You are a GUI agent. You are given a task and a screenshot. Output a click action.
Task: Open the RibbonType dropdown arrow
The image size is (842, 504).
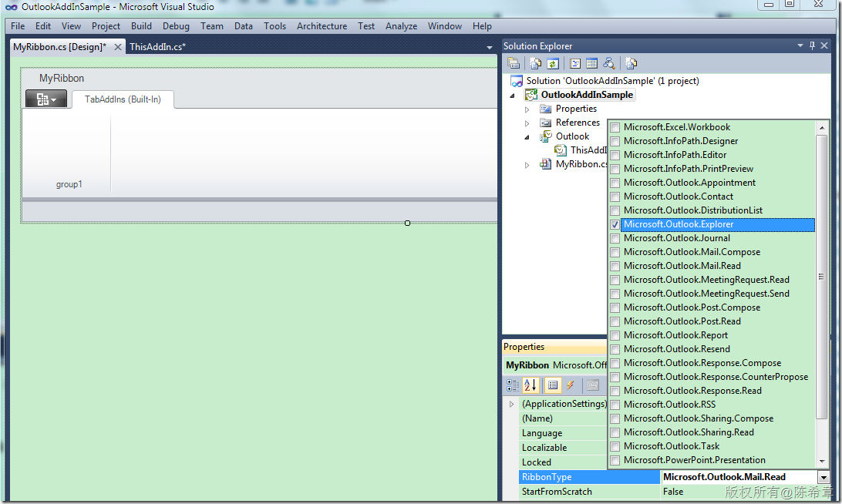coord(823,477)
